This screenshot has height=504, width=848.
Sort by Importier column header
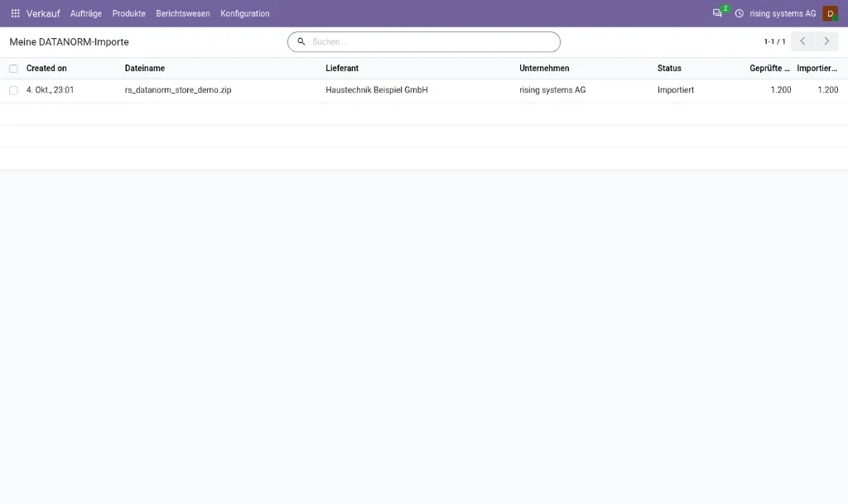point(817,68)
